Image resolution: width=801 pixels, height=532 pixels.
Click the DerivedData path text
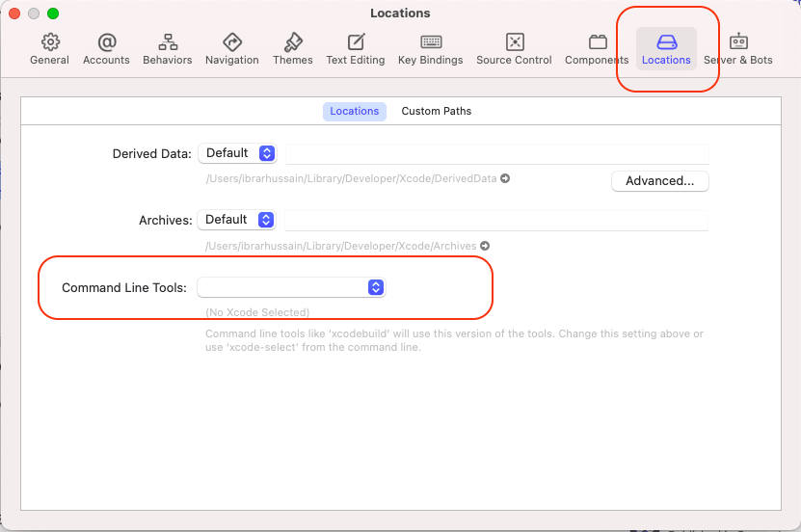[352, 178]
